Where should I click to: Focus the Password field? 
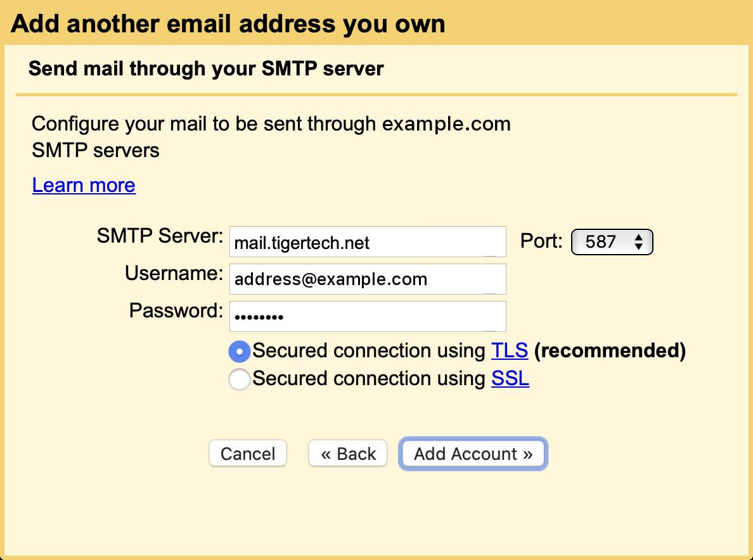click(x=368, y=316)
